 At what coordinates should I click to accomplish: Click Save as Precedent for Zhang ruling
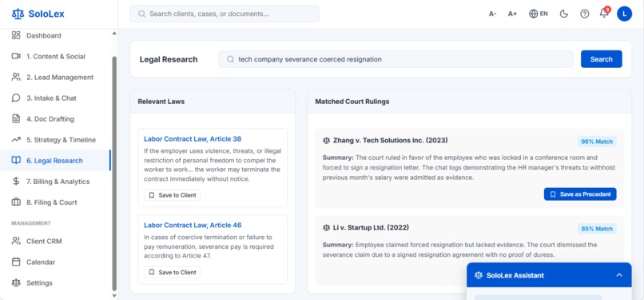tap(580, 194)
